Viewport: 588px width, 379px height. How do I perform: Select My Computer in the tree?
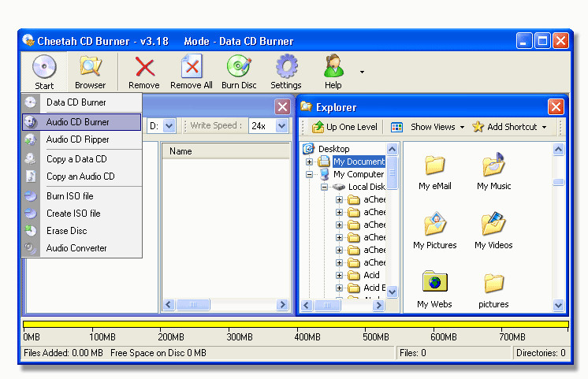359,174
